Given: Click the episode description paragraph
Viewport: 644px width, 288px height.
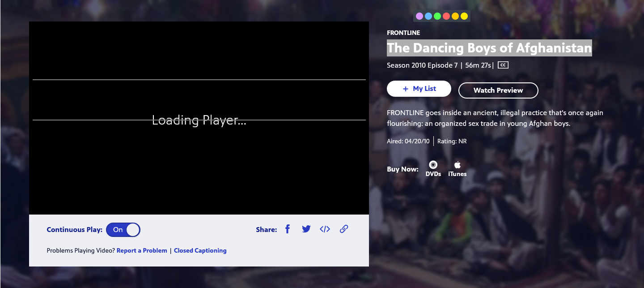Looking at the screenshot, I should pyautogui.click(x=495, y=118).
